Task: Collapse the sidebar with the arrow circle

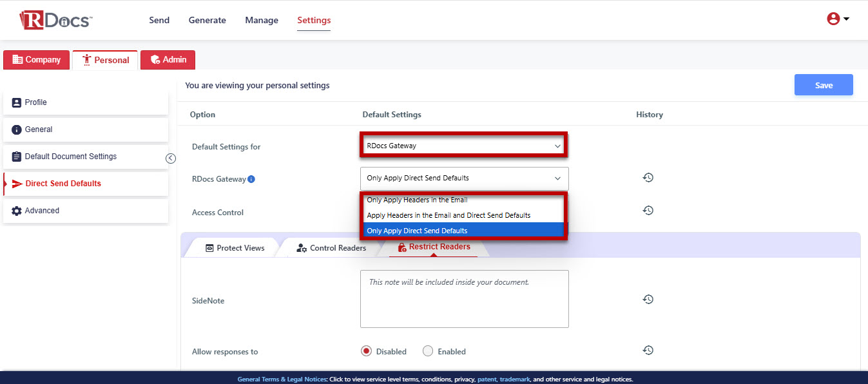Action: pos(171,158)
